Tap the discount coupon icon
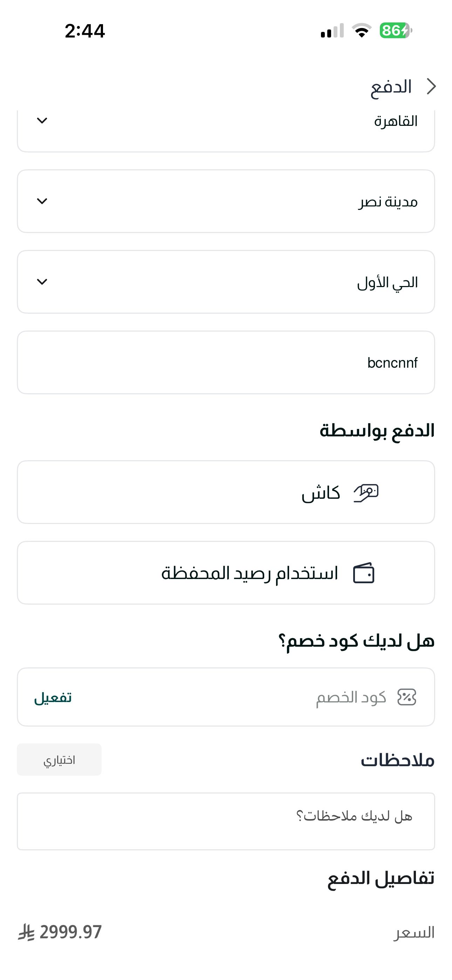The image size is (452, 980). (x=407, y=697)
